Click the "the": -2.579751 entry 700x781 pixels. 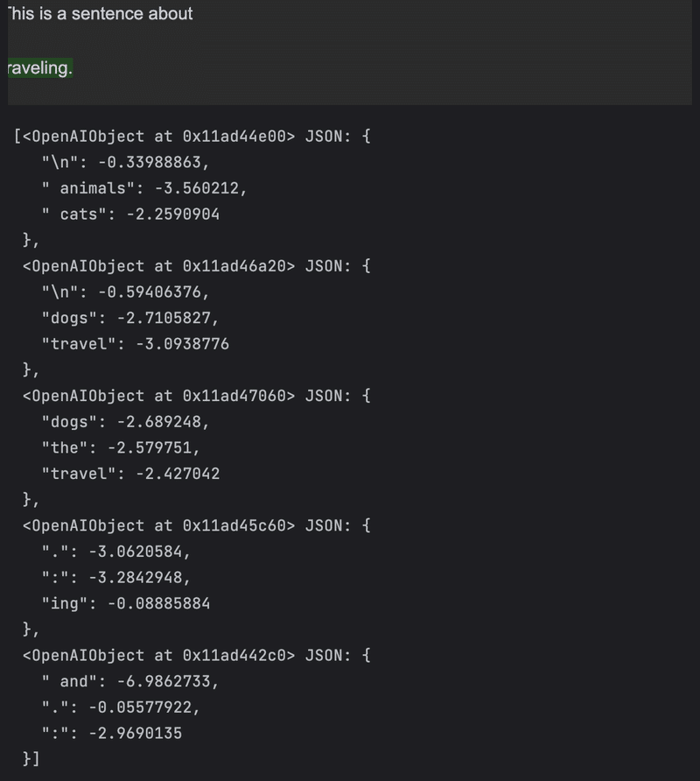click(121, 447)
